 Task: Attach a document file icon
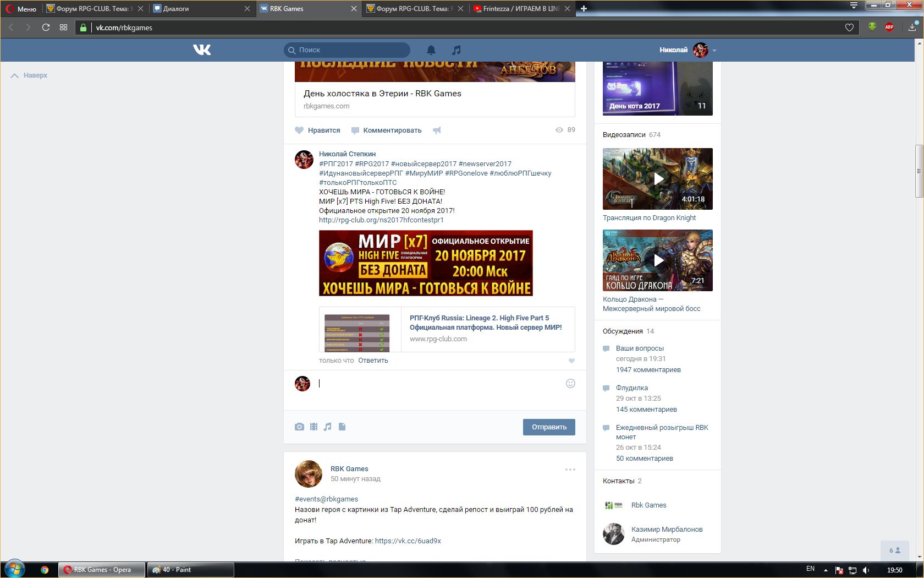342,427
